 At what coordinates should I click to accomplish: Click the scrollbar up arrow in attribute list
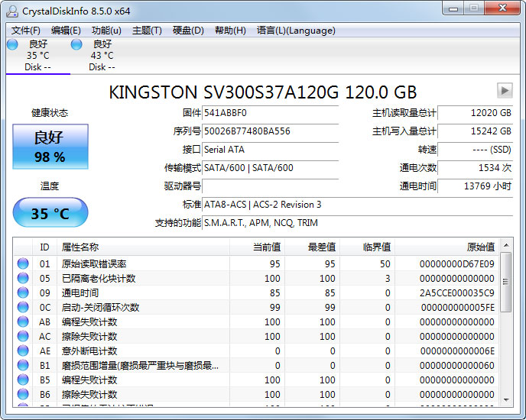[506, 245]
